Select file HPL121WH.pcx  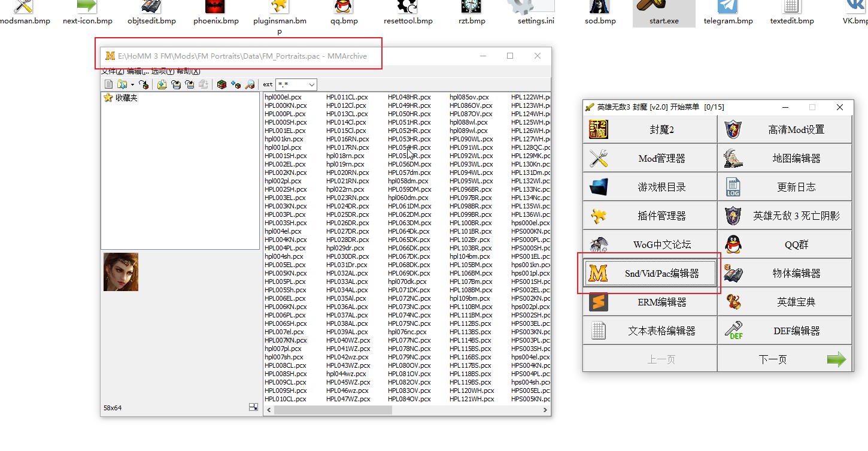click(472, 399)
